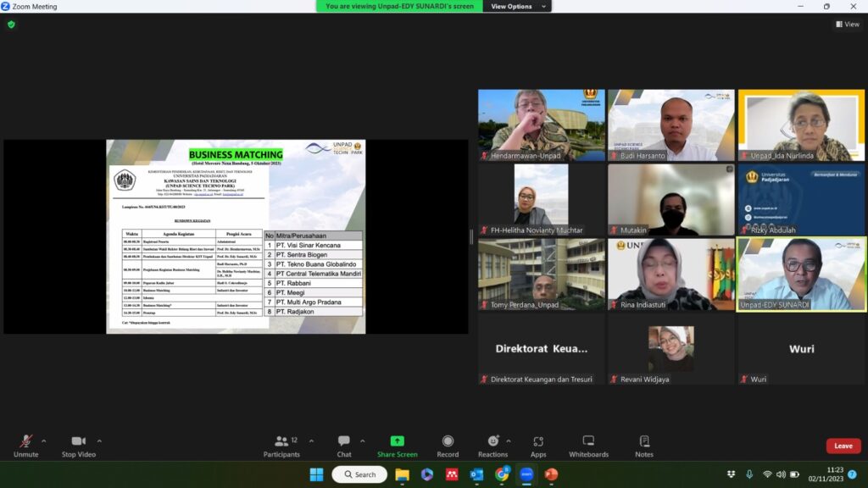The height and width of the screenshot is (488, 868).
Task: Click taskbar Search box
Action: click(x=359, y=474)
